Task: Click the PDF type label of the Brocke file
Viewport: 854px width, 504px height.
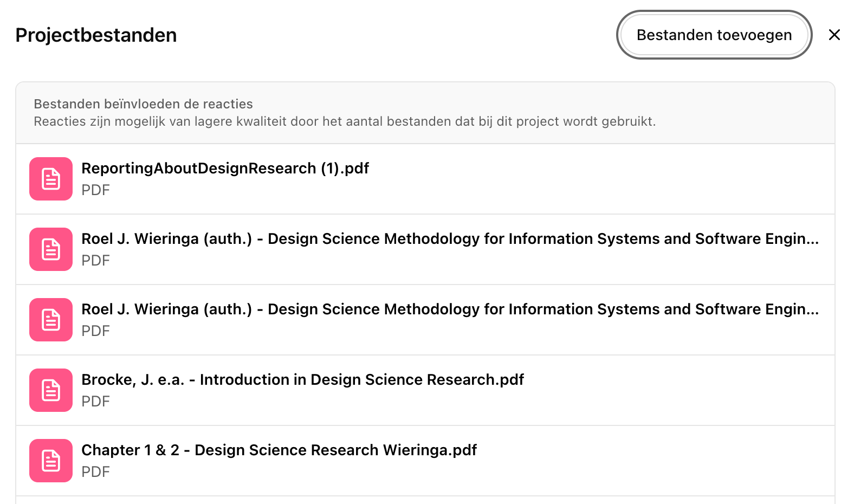Action: (x=96, y=401)
